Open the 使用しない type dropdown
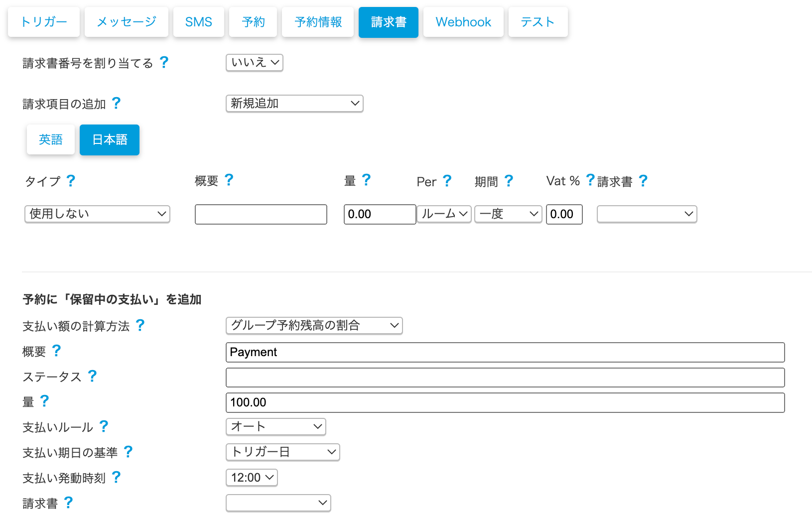 point(97,214)
